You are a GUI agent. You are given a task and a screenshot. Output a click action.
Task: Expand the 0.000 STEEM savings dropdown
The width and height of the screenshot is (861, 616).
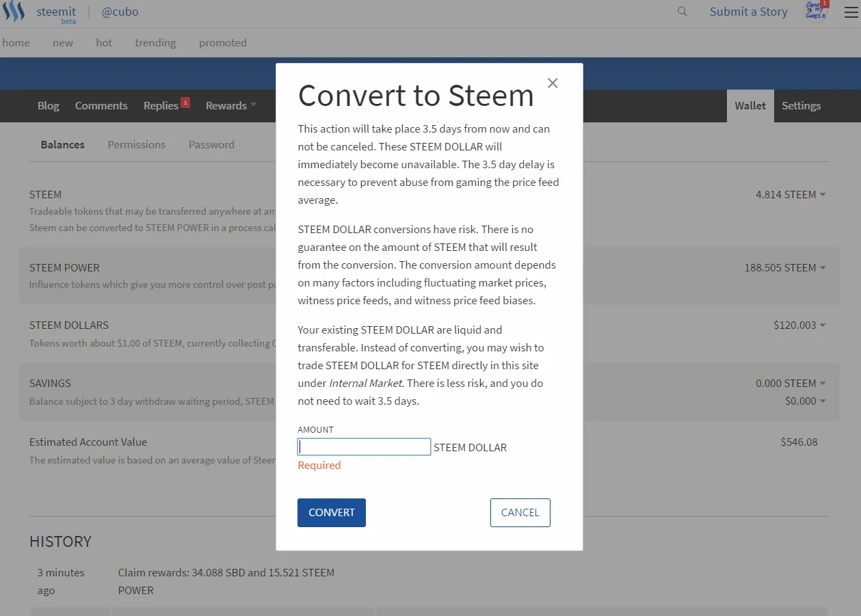point(791,383)
